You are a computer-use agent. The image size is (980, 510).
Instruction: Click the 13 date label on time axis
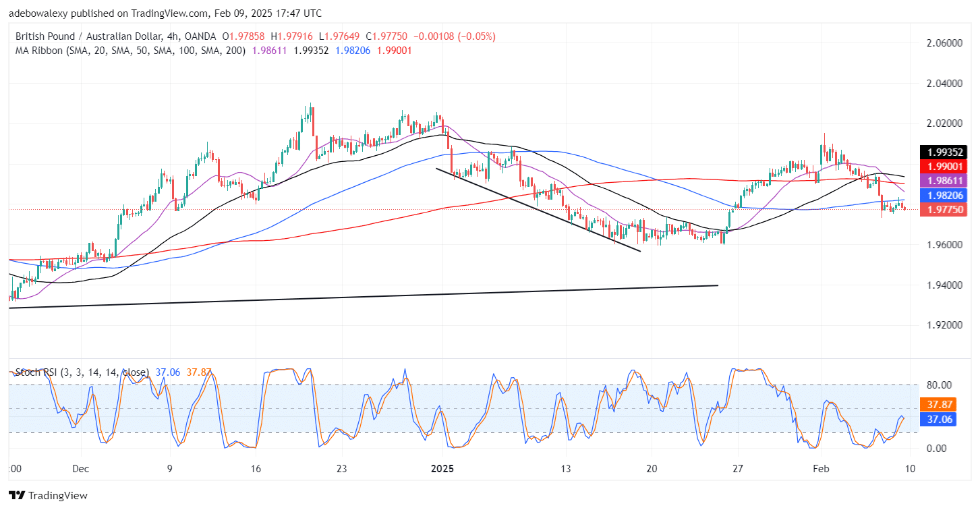tap(566, 469)
